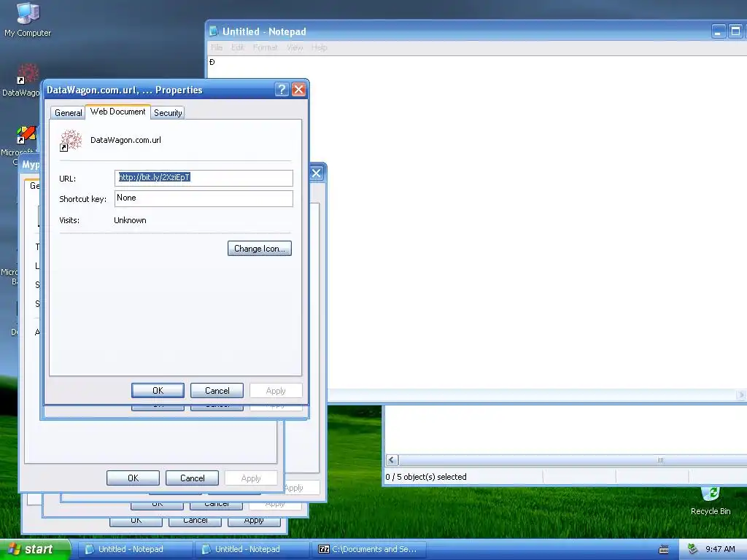Open Notepad Format menu
747x560 pixels.
pos(265,47)
